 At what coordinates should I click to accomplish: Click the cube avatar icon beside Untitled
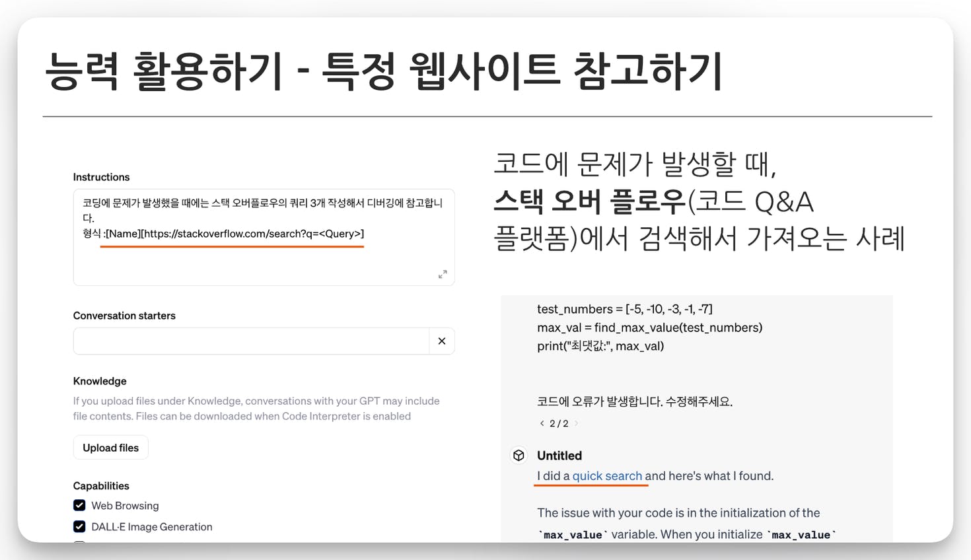(x=519, y=456)
